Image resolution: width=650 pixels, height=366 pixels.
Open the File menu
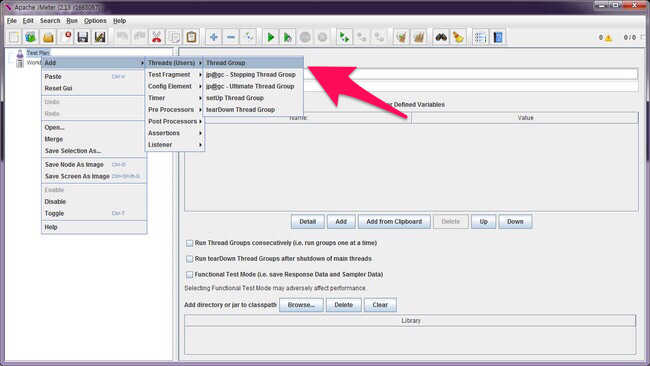[12, 21]
